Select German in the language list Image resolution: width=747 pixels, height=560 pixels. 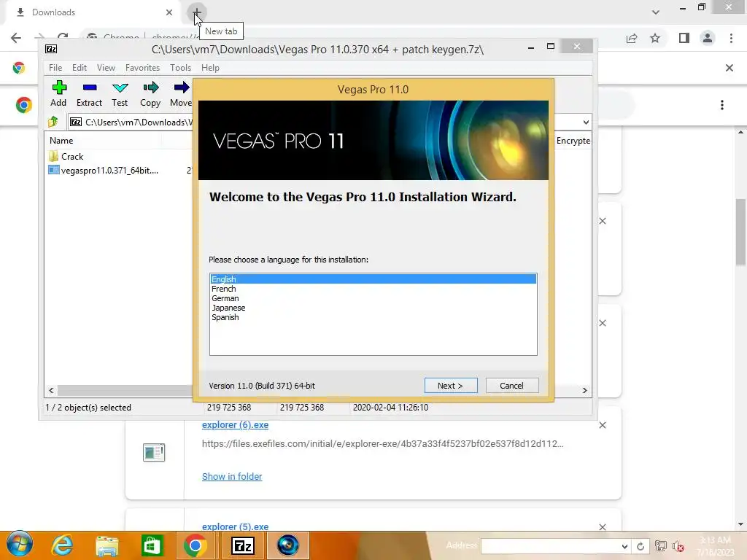(x=373, y=298)
